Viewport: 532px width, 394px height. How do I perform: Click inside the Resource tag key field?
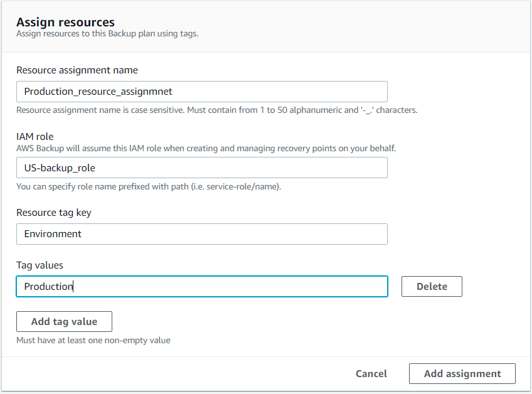201,234
